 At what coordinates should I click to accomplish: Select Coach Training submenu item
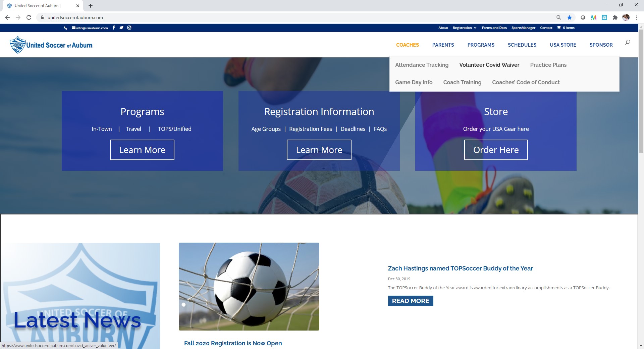462,82
